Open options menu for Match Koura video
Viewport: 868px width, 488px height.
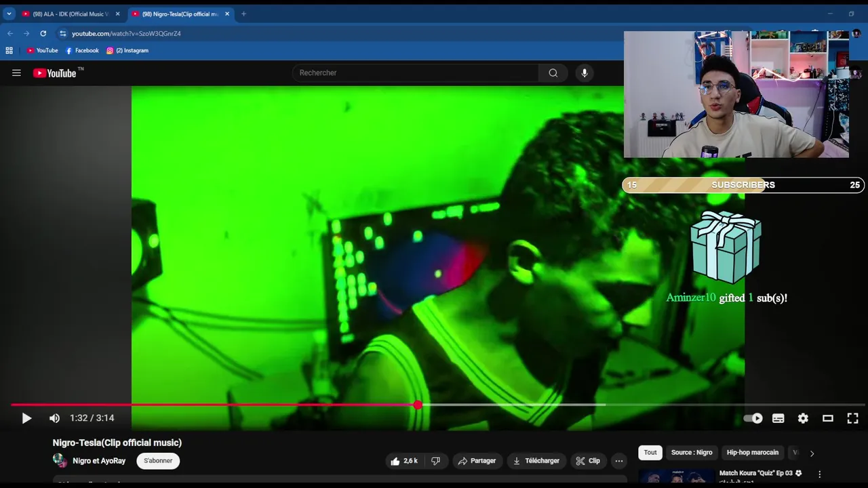click(819, 474)
